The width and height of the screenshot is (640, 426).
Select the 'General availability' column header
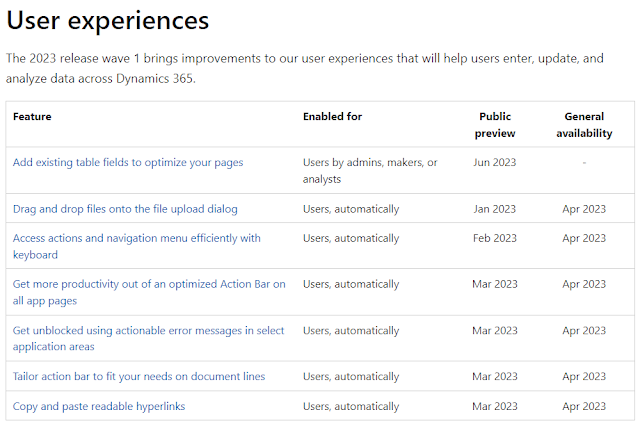click(584, 124)
